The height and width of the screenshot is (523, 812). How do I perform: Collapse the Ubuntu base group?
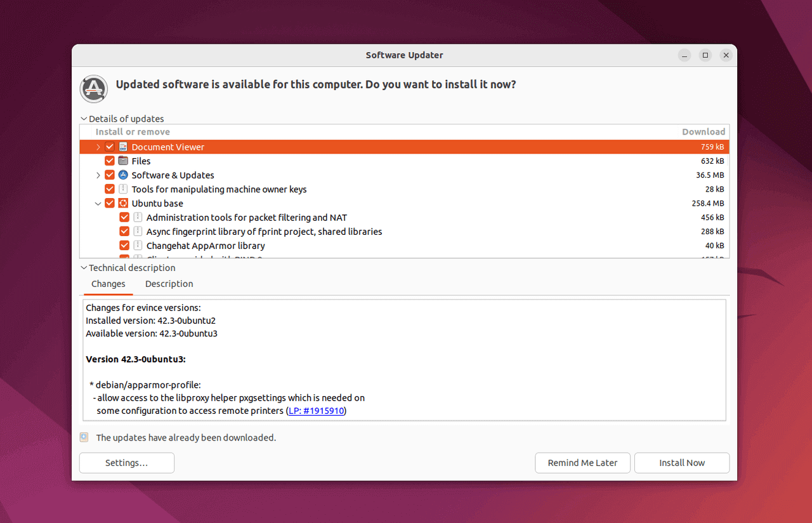pyautogui.click(x=98, y=204)
